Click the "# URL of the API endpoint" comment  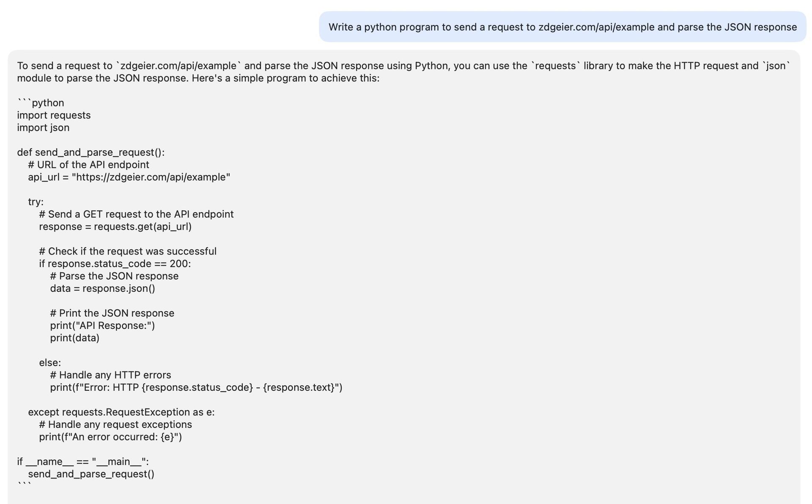pyautogui.click(x=88, y=164)
